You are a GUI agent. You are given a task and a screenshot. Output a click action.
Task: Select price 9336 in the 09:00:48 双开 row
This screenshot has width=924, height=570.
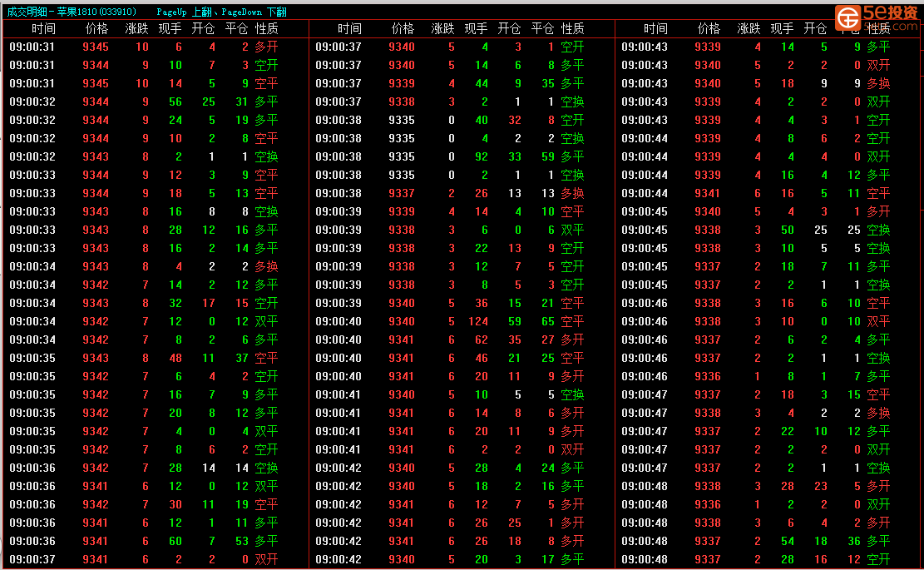click(707, 504)
